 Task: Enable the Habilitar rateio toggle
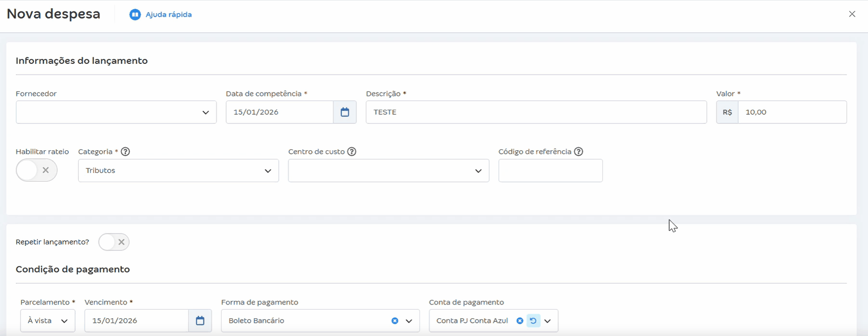(36, 170)
